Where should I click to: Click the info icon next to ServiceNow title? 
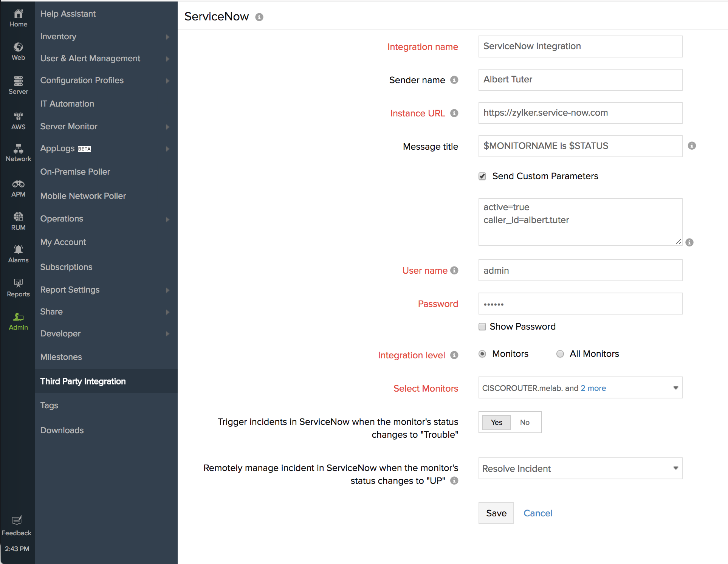(259, 17)
